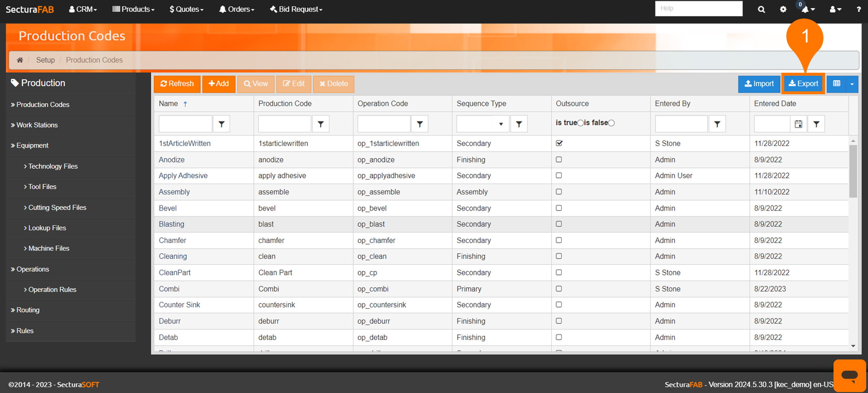Click the search magnifier icon in top bar
The image size is (868, 393).
click(761, 9)
